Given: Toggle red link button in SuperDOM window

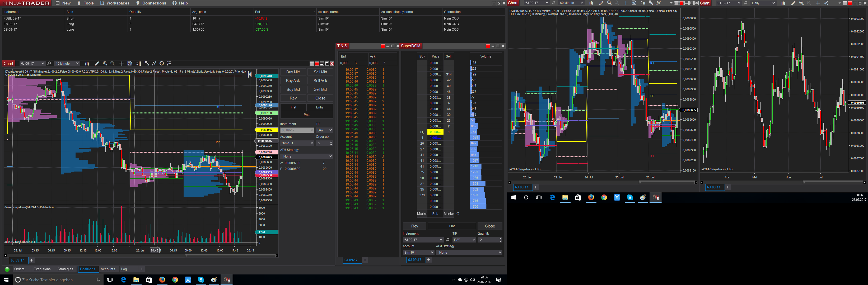Looking at the screenshot, I should pos(488,46).
